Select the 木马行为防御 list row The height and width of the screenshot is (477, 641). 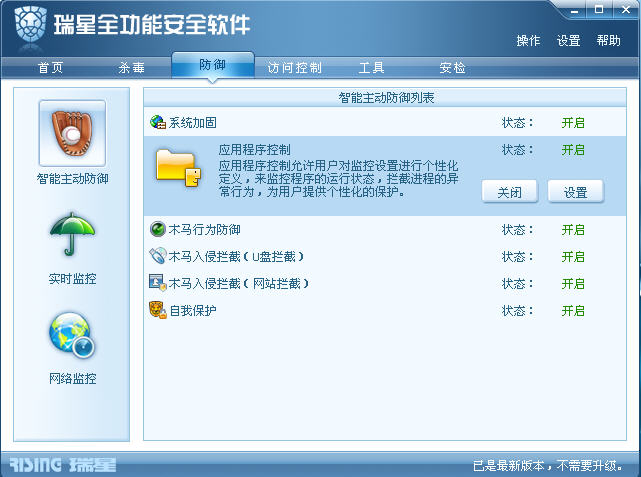[385, 229]
